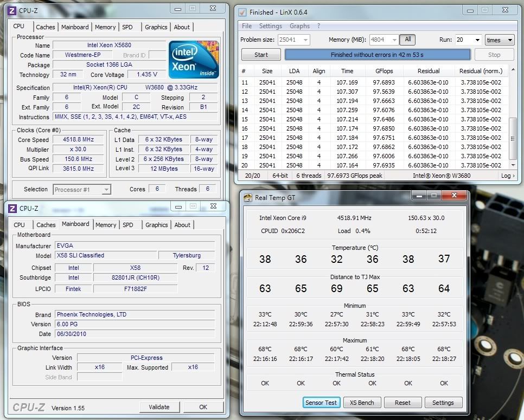This screenshot has width=524, height=420.
Task: Click the GFlops value '97.6893' in row 11
Action: point(384,82)
